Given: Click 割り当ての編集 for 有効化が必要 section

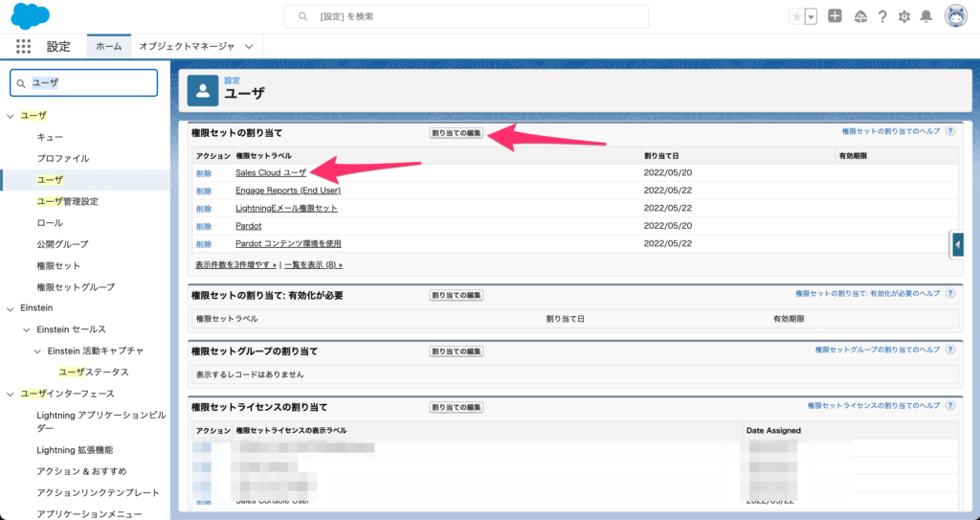Looking at the screenshot, I should [457, 295].
